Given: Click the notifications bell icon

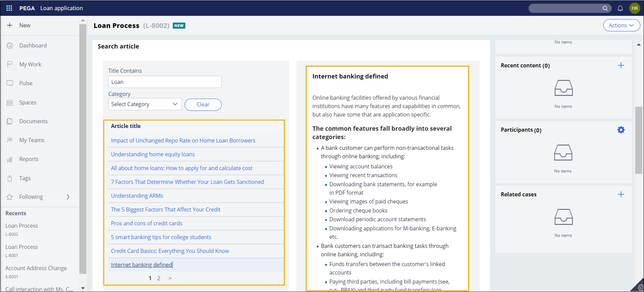Looking at the screenshot, I should click(x=620, y=8).
